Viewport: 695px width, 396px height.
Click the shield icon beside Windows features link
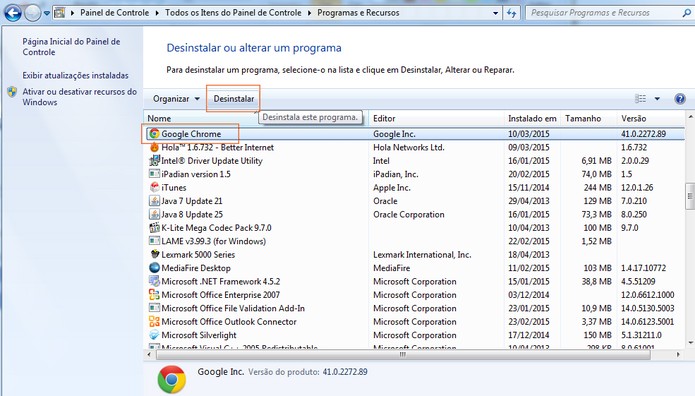(x=12, y=92)
